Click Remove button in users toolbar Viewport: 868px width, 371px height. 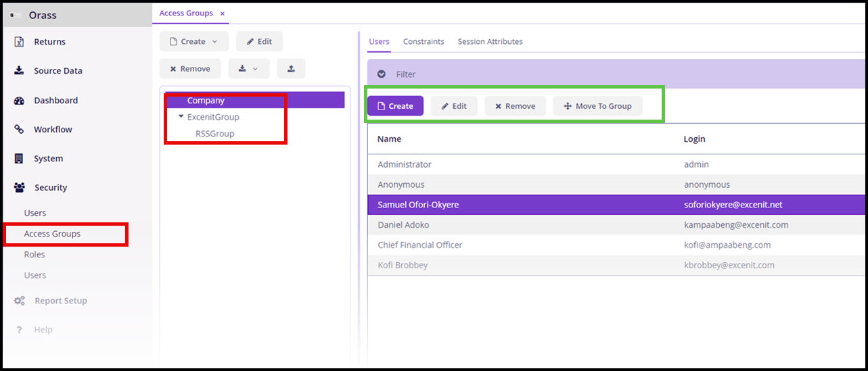tap(515, 106)
